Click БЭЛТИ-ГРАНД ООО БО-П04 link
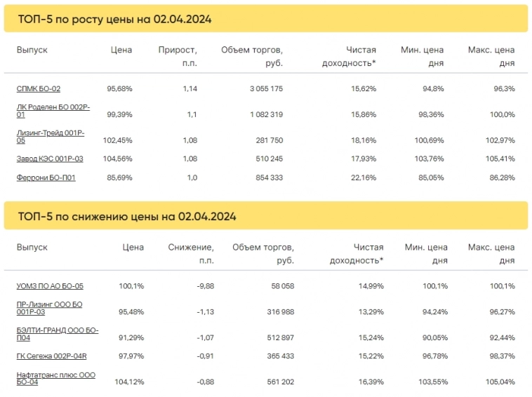The height and width of the screenshot is (397, 532). tap(57, 332)
